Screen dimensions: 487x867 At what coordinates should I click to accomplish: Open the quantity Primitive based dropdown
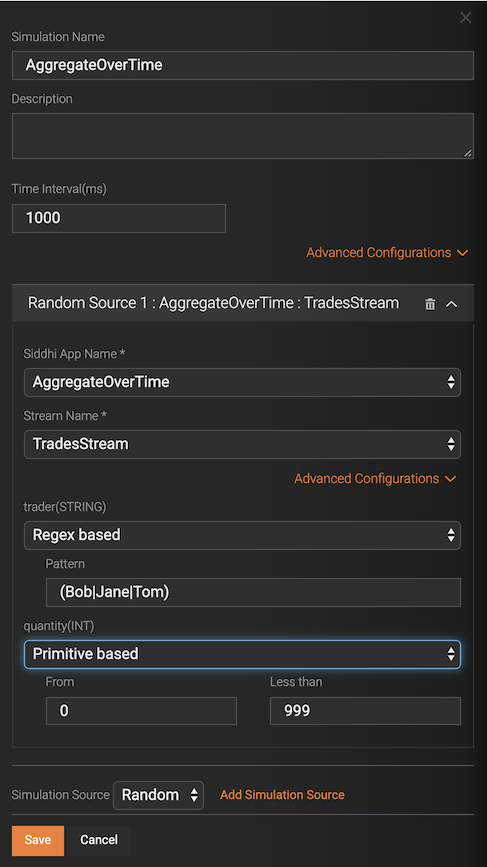pos(242,654)
